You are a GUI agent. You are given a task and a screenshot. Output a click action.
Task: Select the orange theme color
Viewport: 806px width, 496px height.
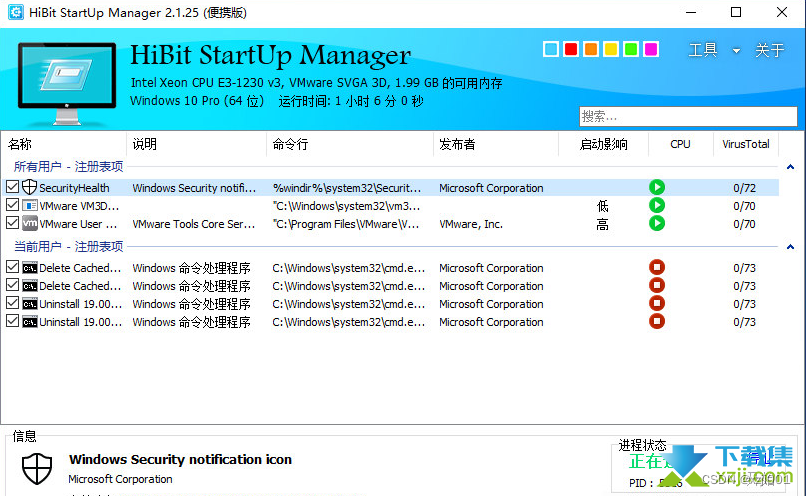[x=591, y=49]
